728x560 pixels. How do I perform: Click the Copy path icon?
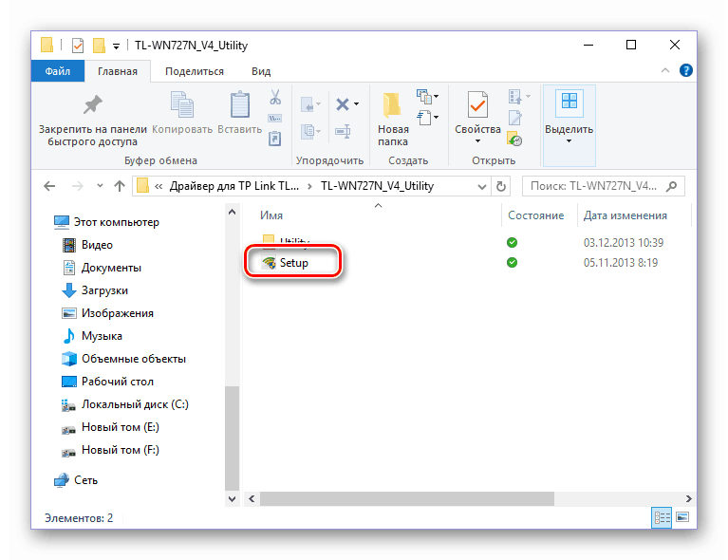275,119
